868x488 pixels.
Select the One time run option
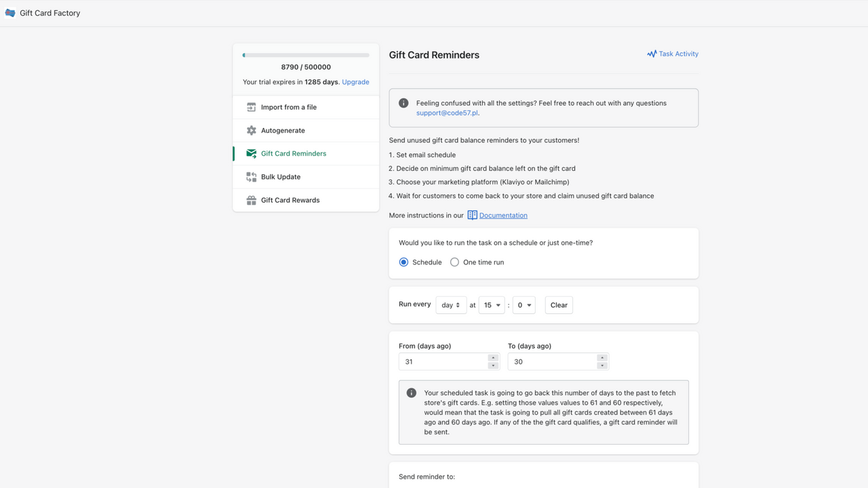tap(454, 262)
